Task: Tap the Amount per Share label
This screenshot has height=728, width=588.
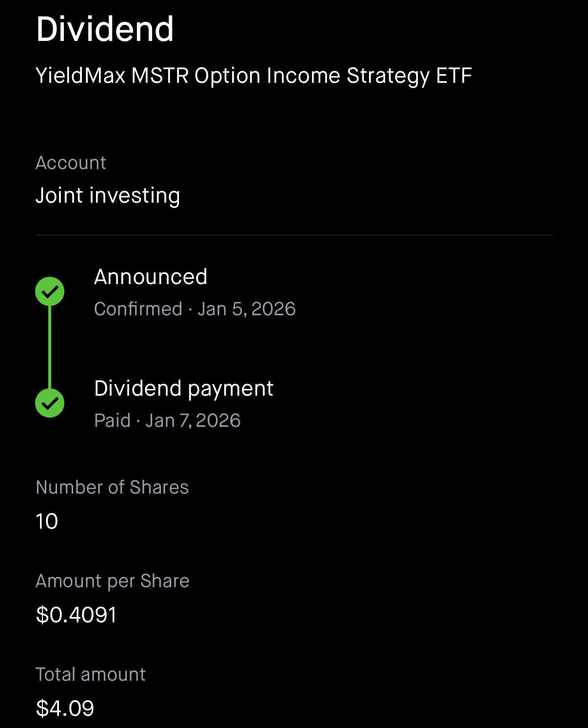Action: tap(113, 581)
